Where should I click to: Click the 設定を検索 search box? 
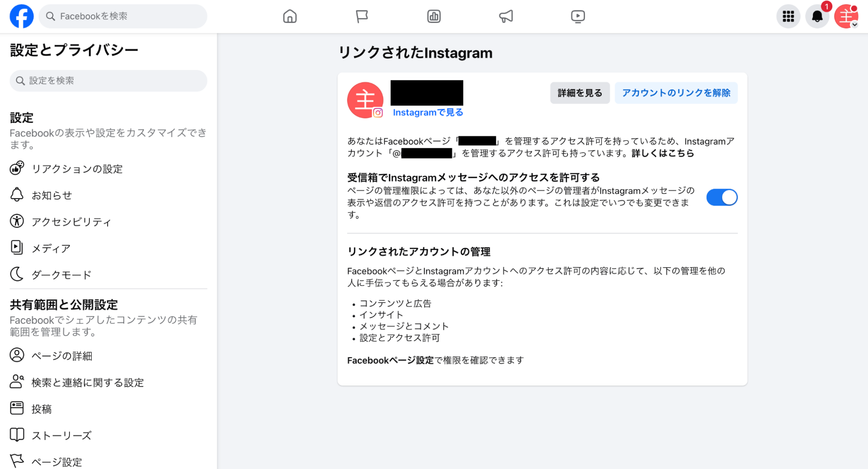point(108,81)
